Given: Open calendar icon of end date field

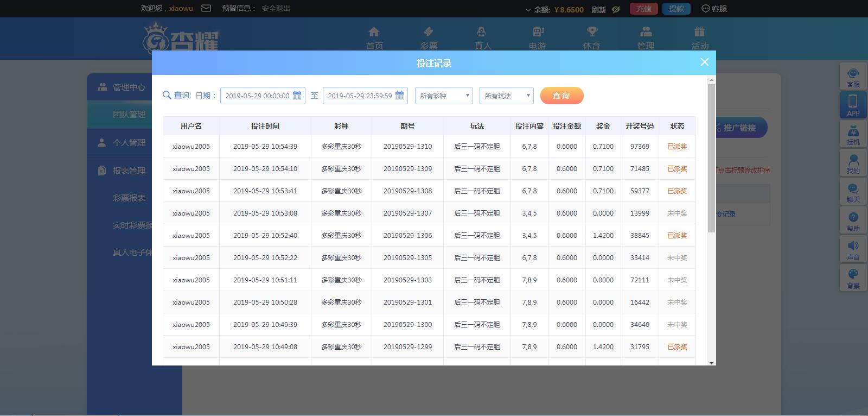Looking at the screenshot, I should click(399, 95).
